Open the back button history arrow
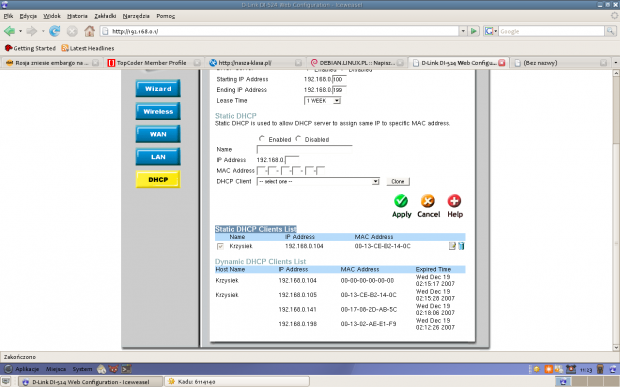 point(21,31)
